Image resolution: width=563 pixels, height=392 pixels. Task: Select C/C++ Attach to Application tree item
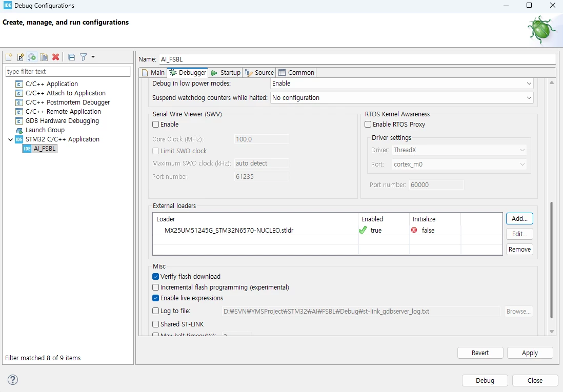pyautogui.click(x=65, y=93)
